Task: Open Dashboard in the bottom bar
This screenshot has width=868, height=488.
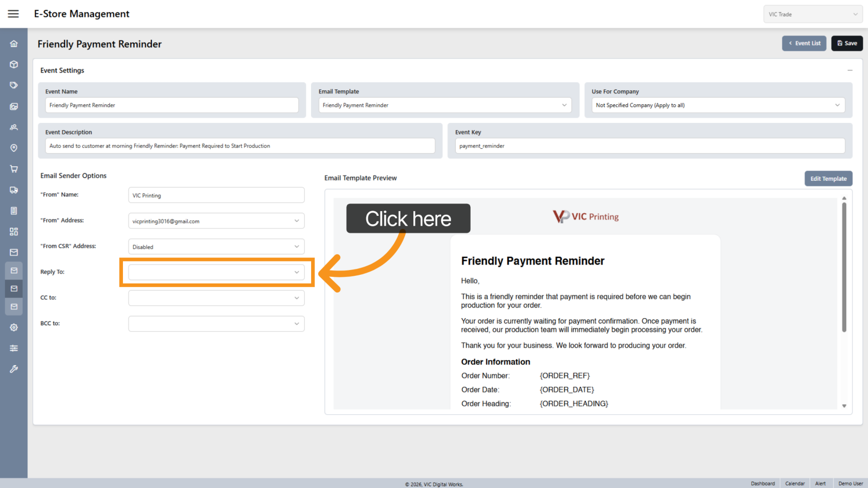Action: [x=763, y=483]
